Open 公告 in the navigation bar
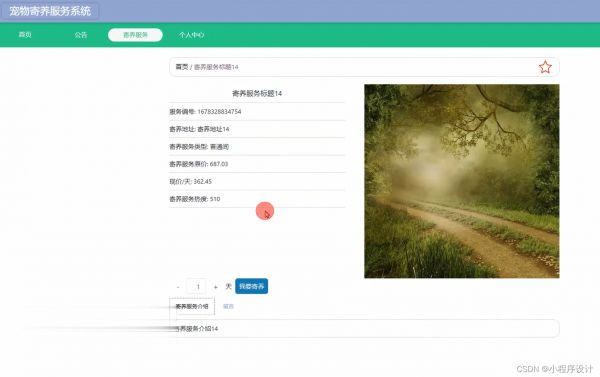This screenshot has width=600, height=377. click(81, 35)
